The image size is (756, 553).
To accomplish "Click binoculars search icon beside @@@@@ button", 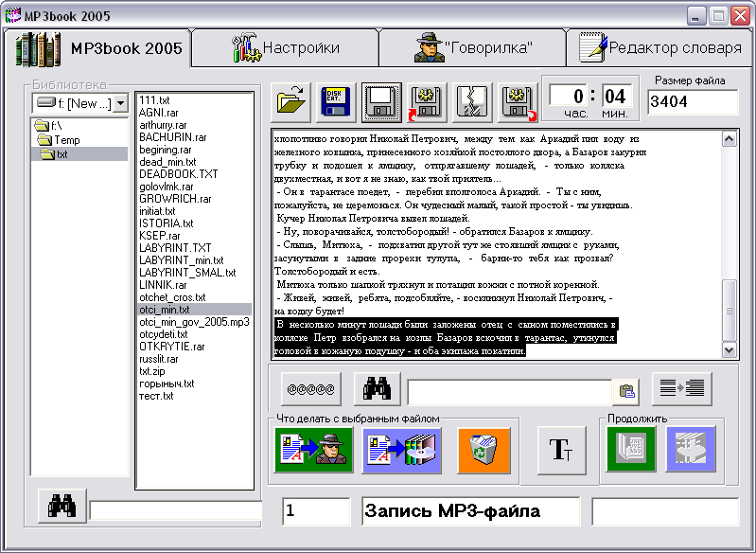I will [377, 388].
